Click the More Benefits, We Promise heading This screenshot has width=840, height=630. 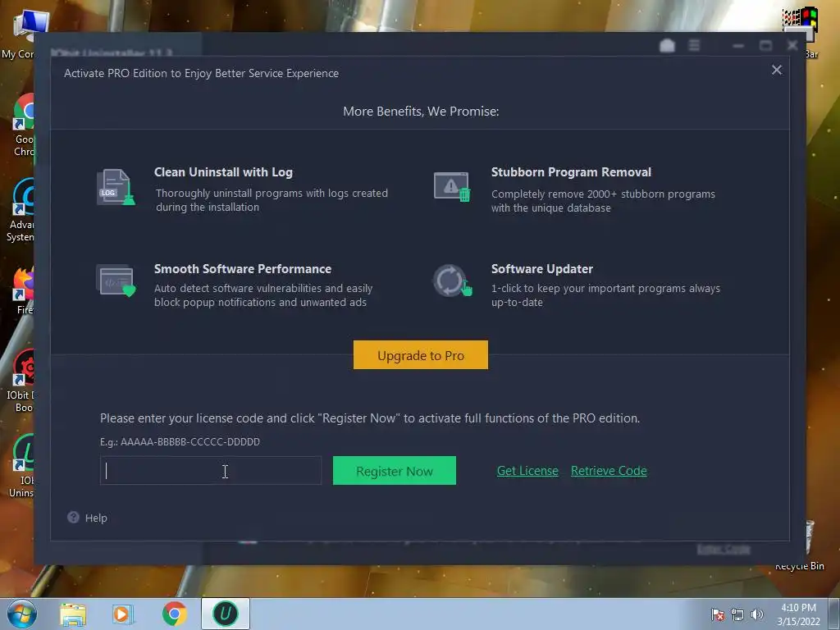click(x=421, y=111)
